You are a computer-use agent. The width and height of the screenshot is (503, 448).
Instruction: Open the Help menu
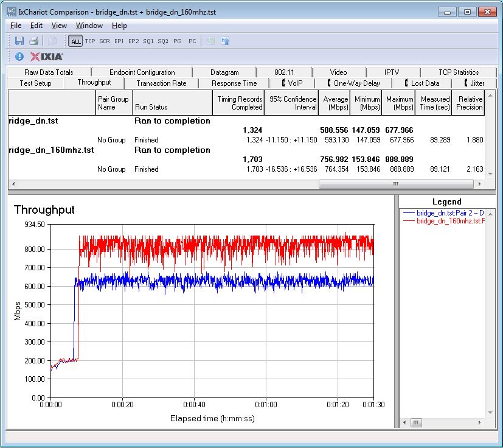[119, 26]
